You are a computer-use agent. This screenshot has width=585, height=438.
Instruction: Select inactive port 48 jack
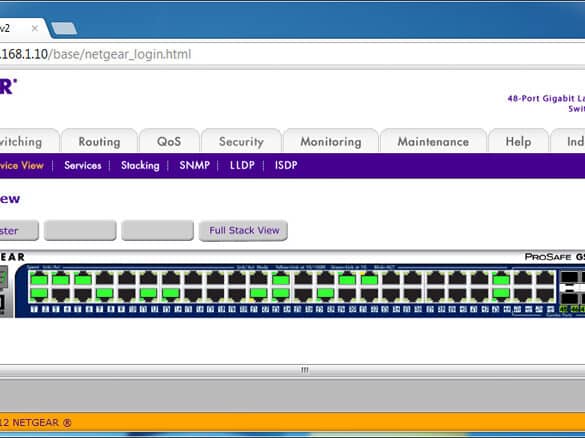click(545, 294)
